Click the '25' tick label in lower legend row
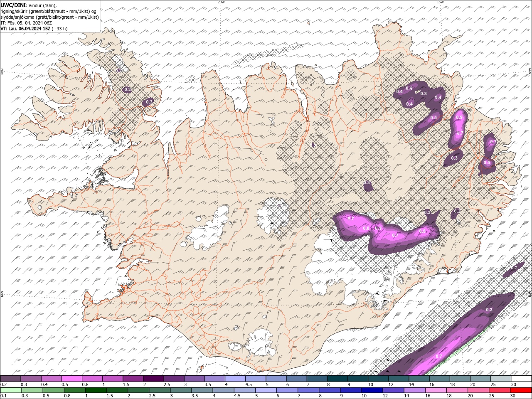Viewport: 532px width, 399px height. point(493,396)
